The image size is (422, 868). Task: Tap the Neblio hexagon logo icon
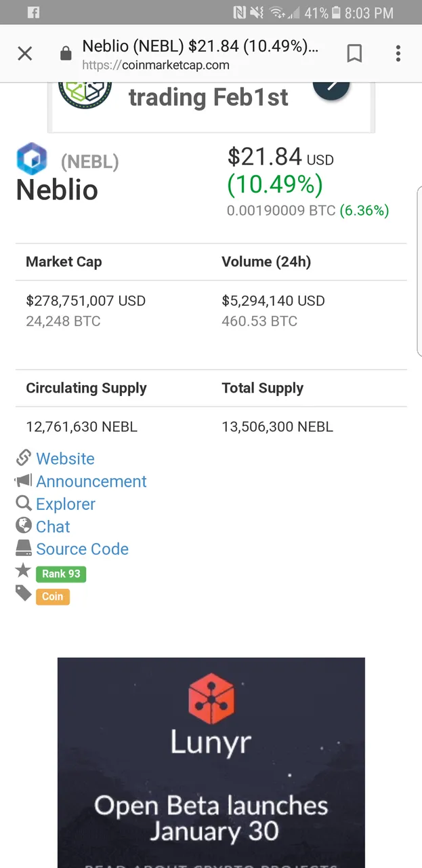[x=32, y=160]
